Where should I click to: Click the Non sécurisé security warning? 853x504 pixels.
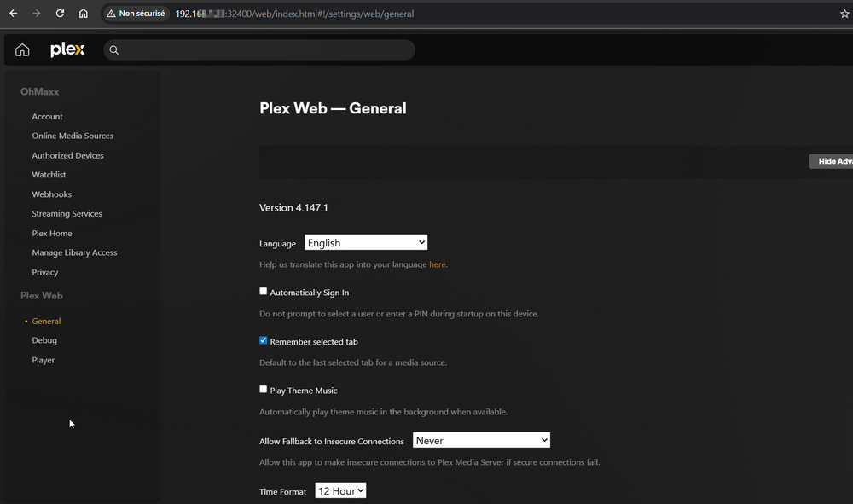pos(136,14)
